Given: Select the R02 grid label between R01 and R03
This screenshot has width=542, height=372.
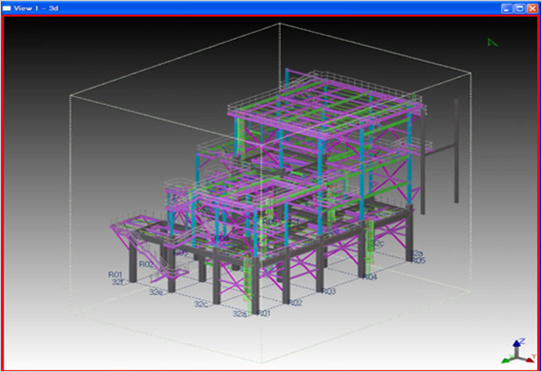Looking at the screenshot, I should point(295,303).
